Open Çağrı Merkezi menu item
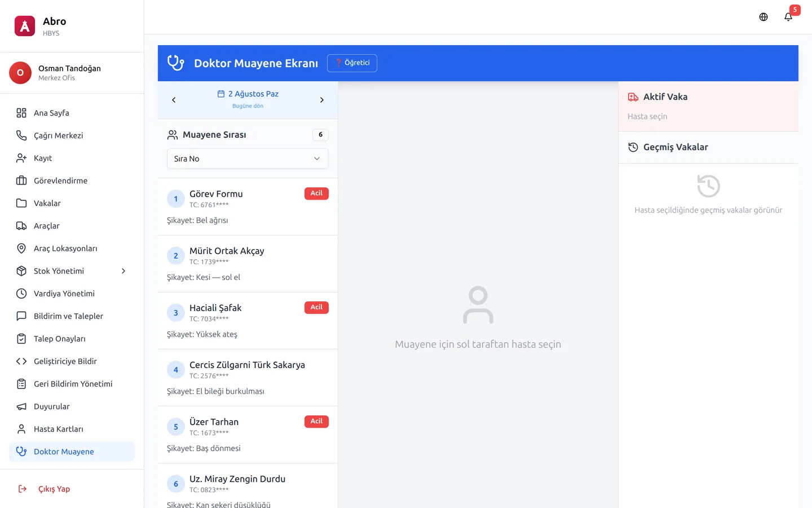 72,135
